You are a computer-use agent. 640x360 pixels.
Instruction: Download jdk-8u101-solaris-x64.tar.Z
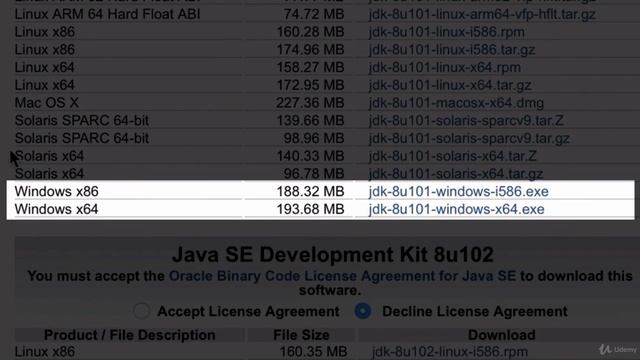pos(452,156)
